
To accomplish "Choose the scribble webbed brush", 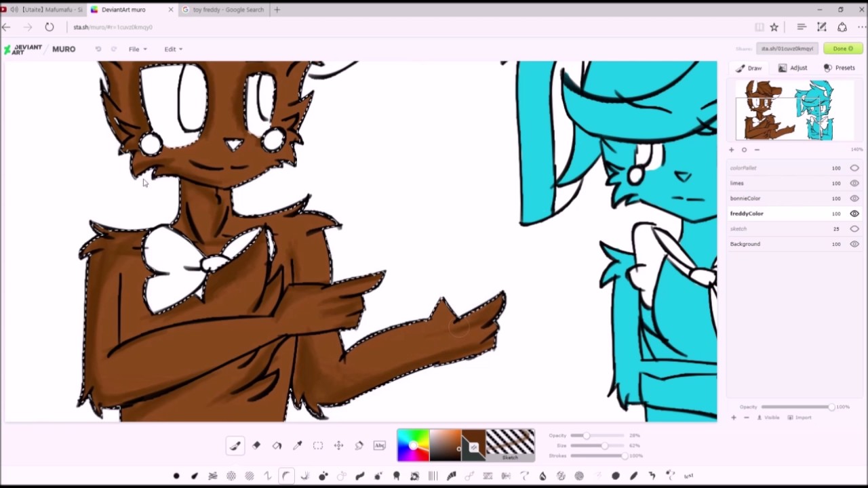I will coord(213,476).
